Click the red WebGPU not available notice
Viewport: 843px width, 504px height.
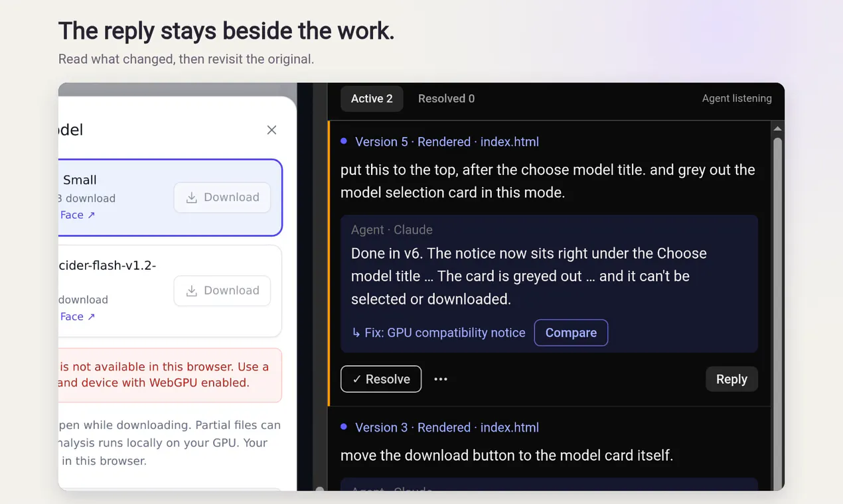[x=170, y=375]
